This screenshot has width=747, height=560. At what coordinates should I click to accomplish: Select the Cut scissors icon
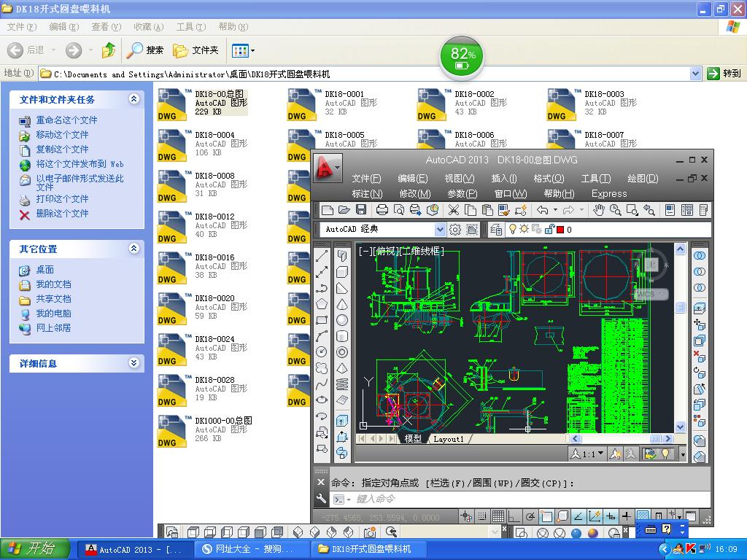(x=453, y=210)
